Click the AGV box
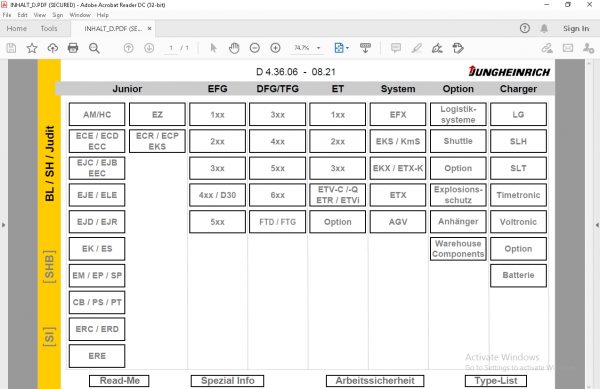This screenshot has width=600, height=389. point(398,221)
